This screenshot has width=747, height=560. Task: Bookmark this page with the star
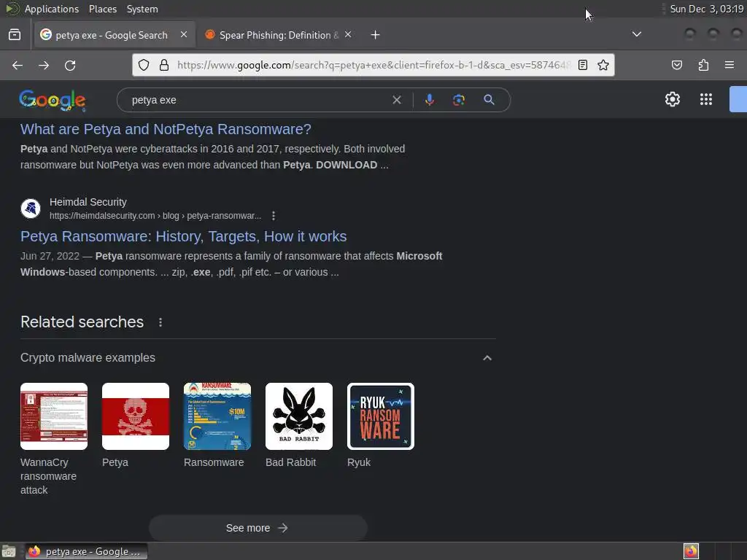coord(603,65)
